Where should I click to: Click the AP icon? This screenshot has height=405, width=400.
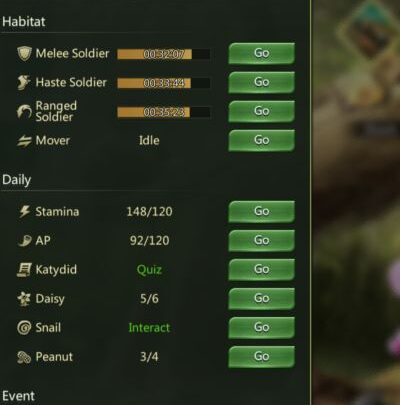pos(24,240)
